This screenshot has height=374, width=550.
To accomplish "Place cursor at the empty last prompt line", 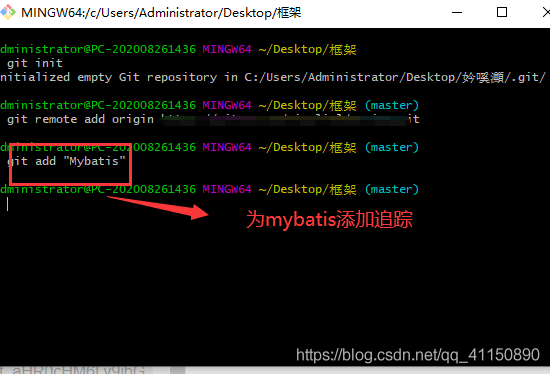I will point(8,204).
